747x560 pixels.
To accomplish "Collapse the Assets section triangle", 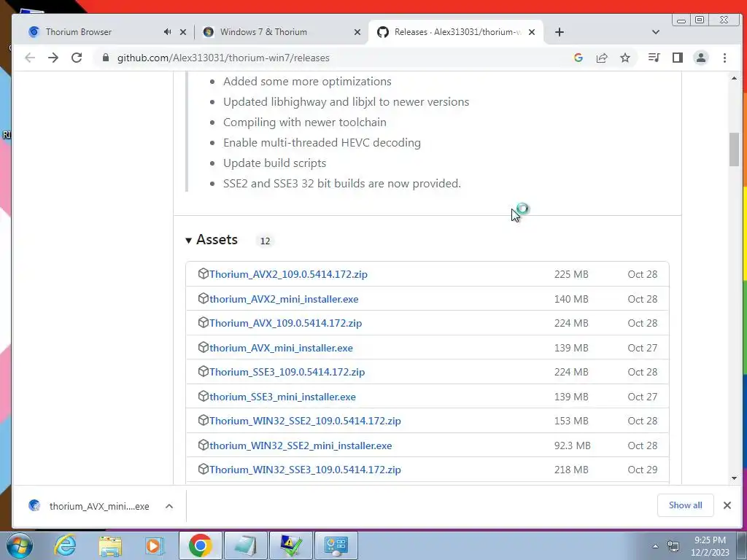I will [x=189, y=241].
